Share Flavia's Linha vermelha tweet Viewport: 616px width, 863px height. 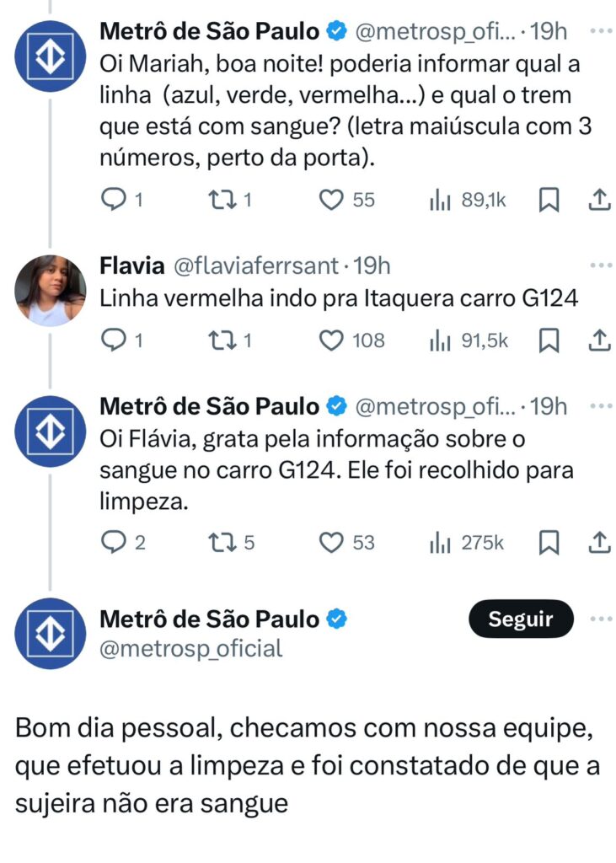pos(598,340)
